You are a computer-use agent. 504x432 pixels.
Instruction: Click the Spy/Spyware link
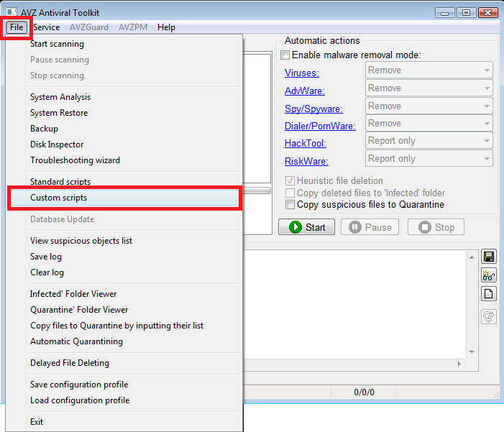pyautogui.click(x=313, y=109)
